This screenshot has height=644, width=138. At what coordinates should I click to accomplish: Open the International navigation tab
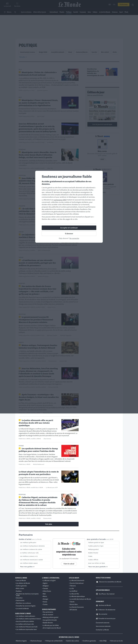[x=54, y=12]
